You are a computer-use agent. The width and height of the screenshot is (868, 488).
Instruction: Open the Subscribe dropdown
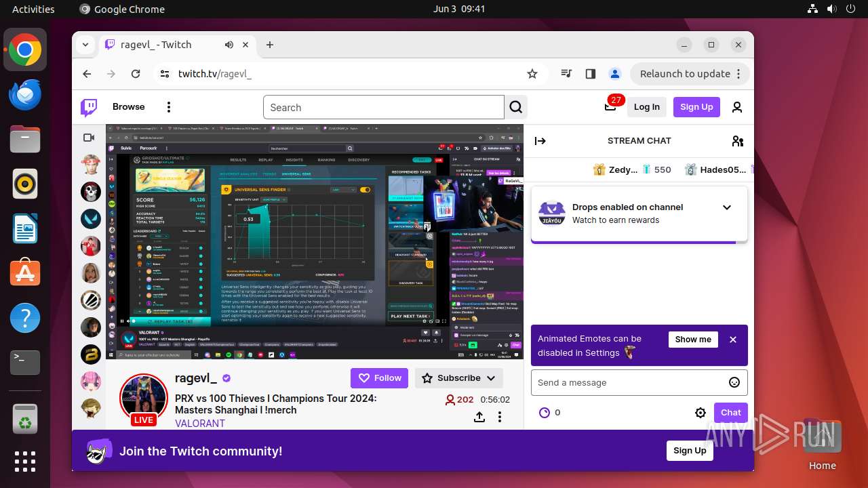(459, 378)
